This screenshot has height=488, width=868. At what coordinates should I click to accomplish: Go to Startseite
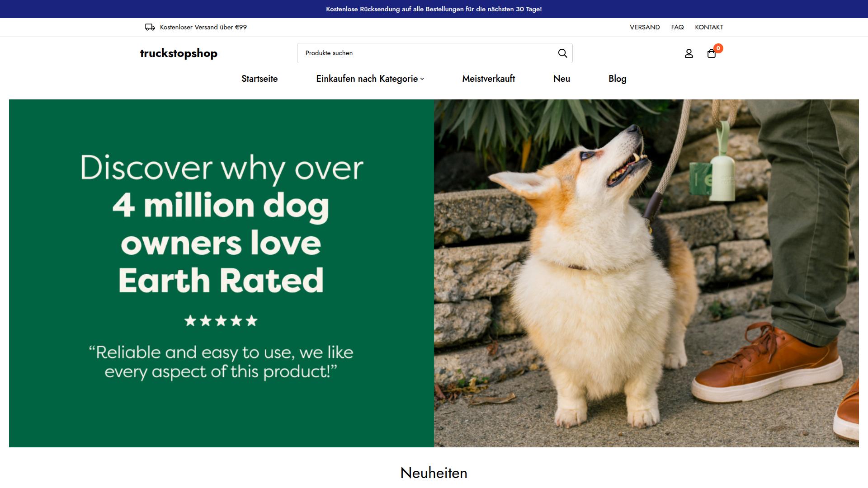[x=259, y=79]
